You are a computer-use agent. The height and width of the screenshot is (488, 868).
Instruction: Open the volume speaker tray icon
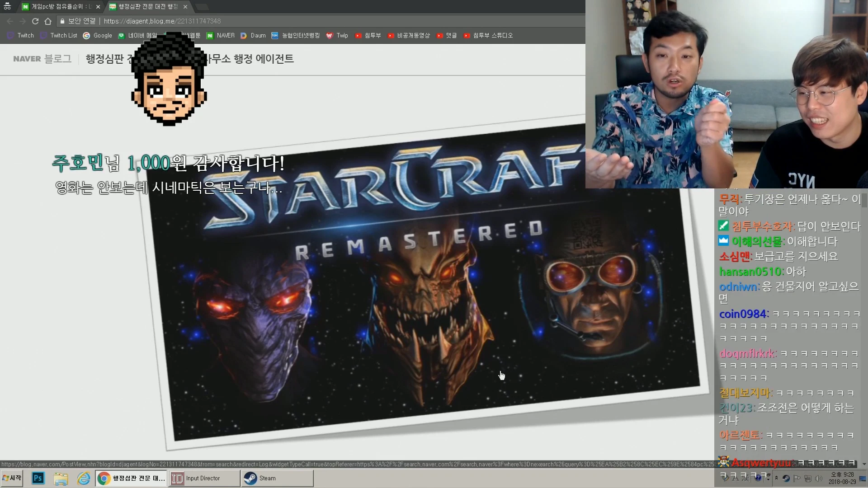(818, 478)
